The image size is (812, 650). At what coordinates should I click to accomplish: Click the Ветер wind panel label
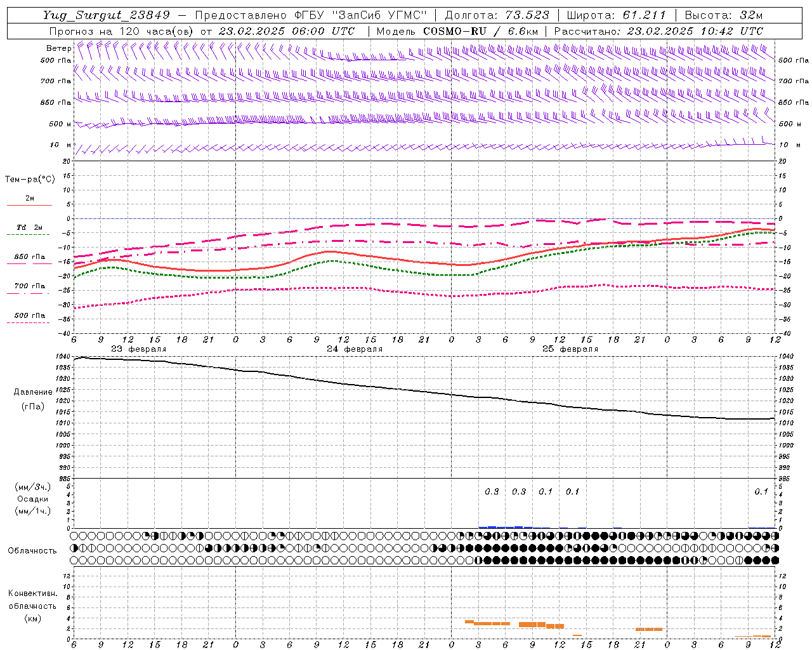click(58, 48)
